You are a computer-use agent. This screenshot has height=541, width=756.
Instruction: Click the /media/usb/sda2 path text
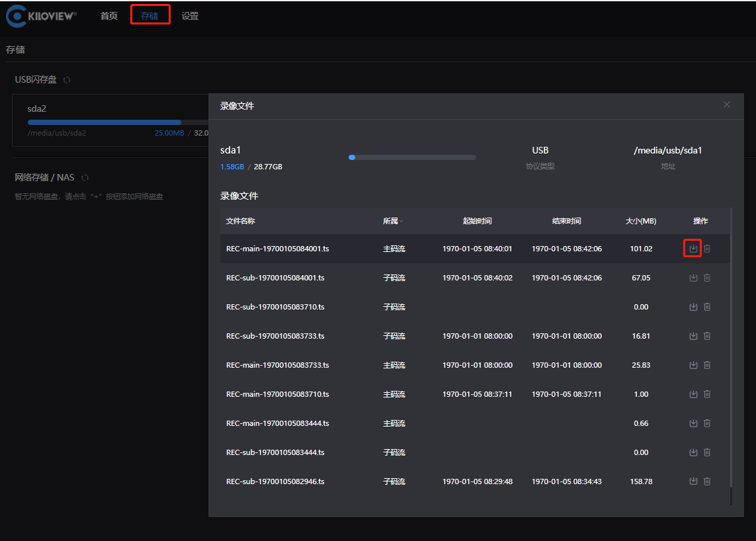click(57, 133)
